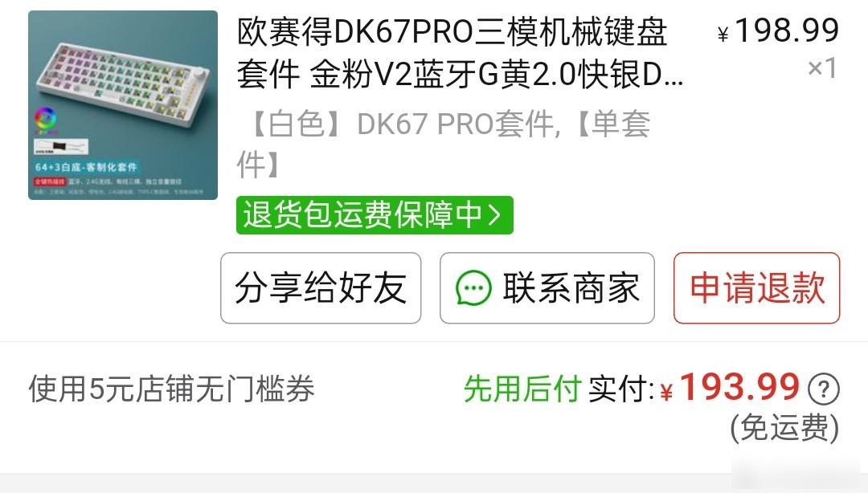The width and height of the screenshot is (868, 497).
Task: Click the 使用5元店铺无门槛券 coupon text
Action: [x=172, y=389]
